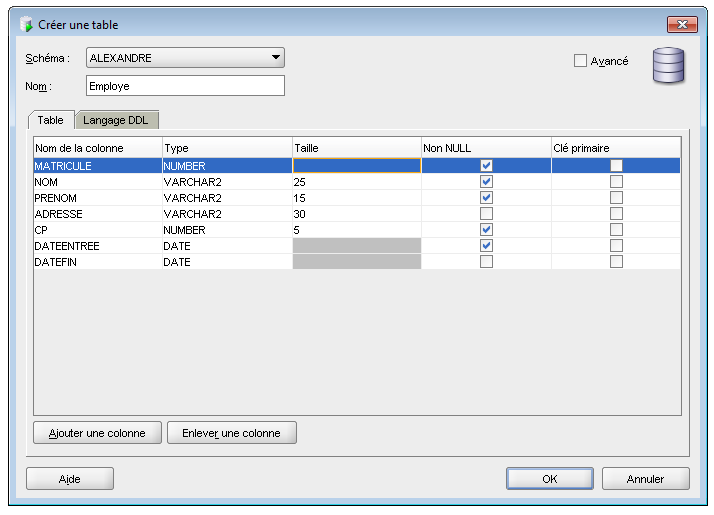Click the Nom text field
This screenshot has height=515, width=714.
click(x=185, y=86)
